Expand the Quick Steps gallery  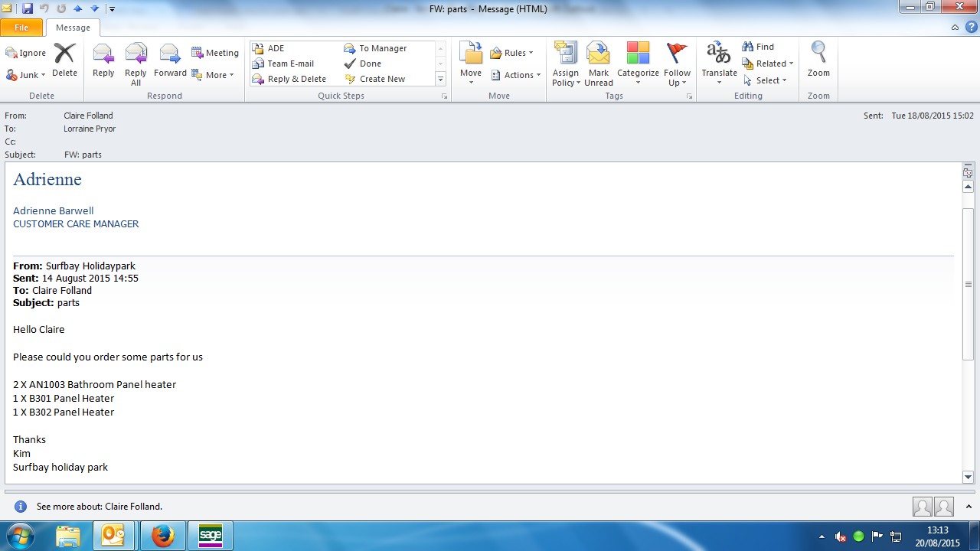[440, 80]
